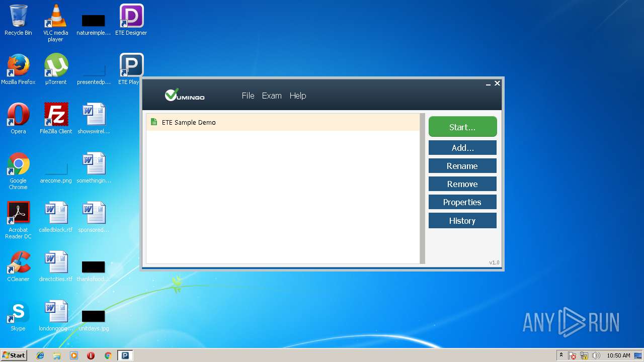Click the exam list vertical scrollbar
The width and height of the screenshot is (644, 362).
pyautogui.click(x=422, y=189)
